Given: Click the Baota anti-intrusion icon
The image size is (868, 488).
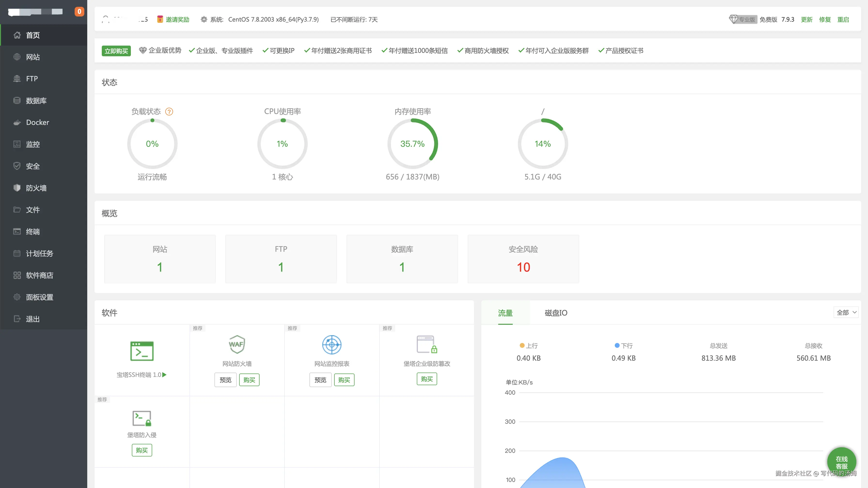Looking at the screenshot, I should point(142,418).
